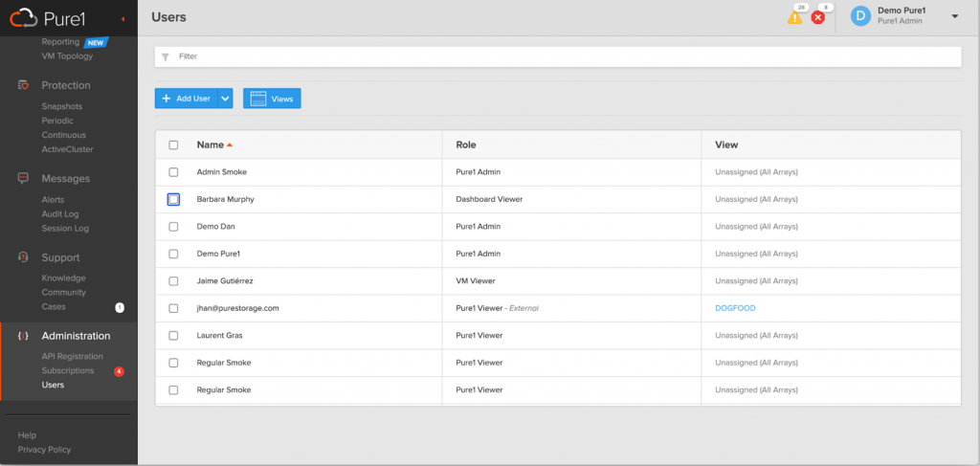Open the Privacy Policy link
Viewport: 980px width, 466px height.
(x=44, y=450)
